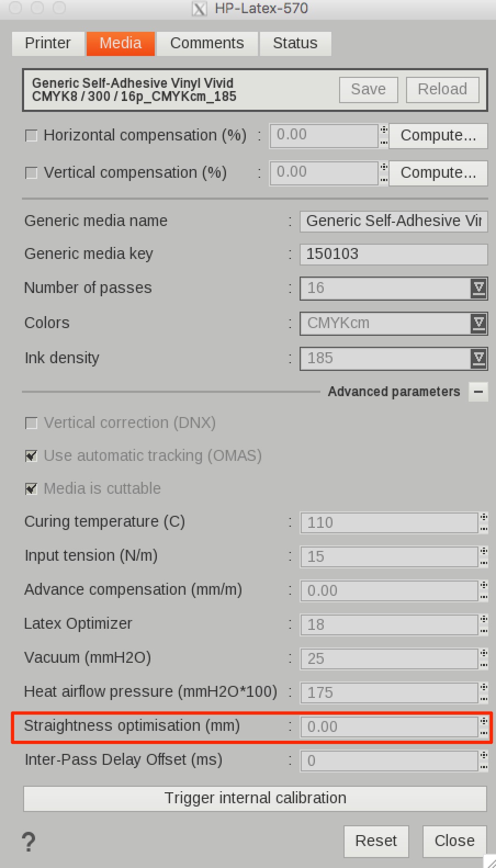Click the Curing temperature spinner arrows
496x868 pixels.
483,522
